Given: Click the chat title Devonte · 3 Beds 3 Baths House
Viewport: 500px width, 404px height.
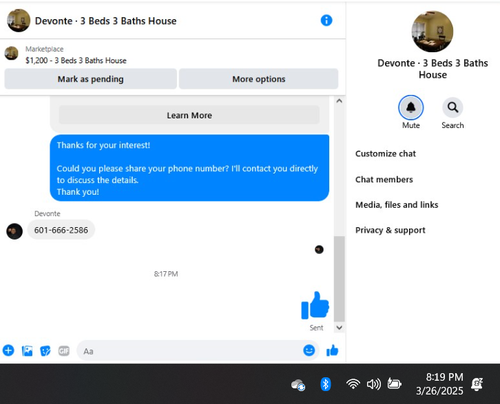Looking at the screenshot, I should [106, 21].
